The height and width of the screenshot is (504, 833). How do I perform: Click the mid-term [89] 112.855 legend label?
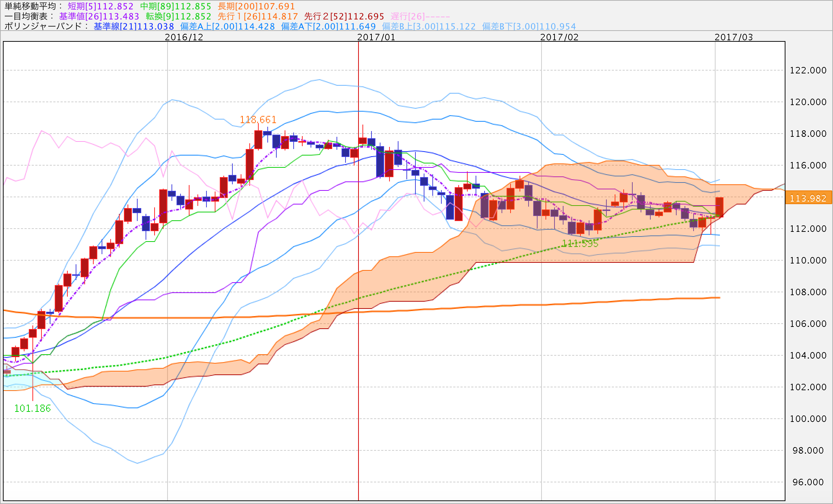point(175,6)
